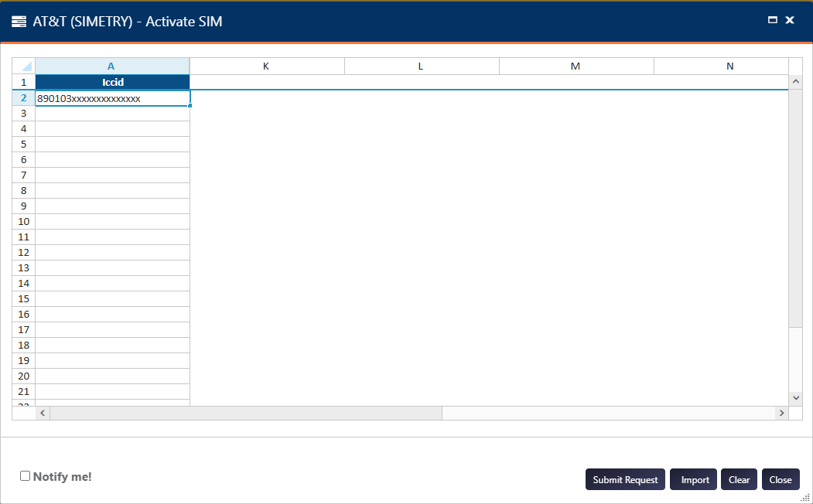Open the Import button
This screenshot has height=504, width=813.
[693, 480]
